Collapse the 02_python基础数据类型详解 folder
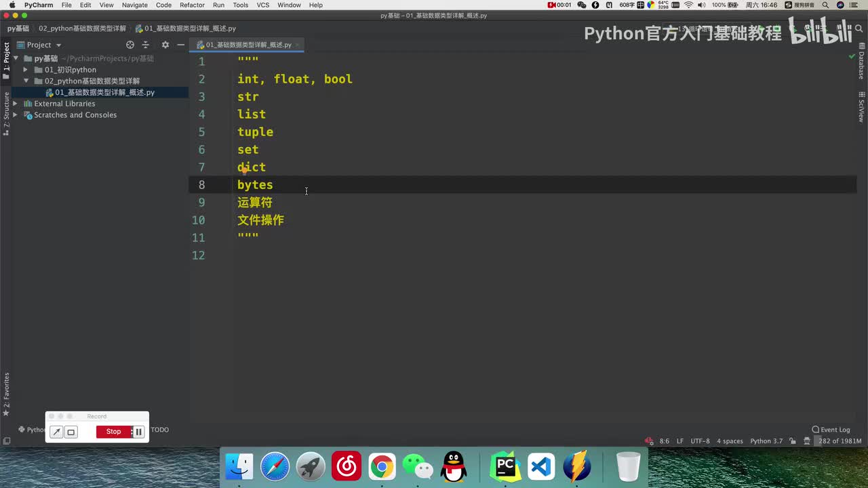Viewport: 868px width, 488px height. click(x=26, y=81)
